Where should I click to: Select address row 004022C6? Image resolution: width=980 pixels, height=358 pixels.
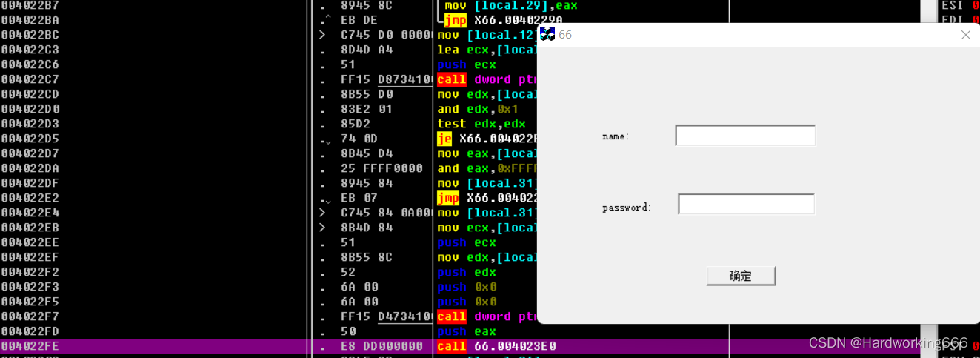click(30, 64)
